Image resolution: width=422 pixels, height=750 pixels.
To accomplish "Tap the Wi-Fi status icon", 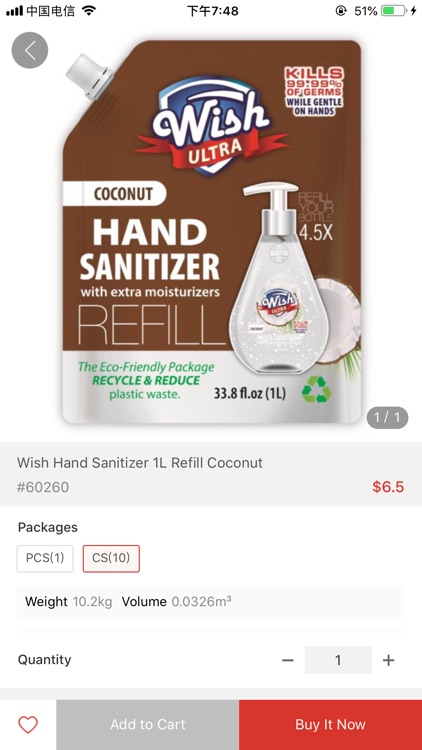I will click(89, 11).
